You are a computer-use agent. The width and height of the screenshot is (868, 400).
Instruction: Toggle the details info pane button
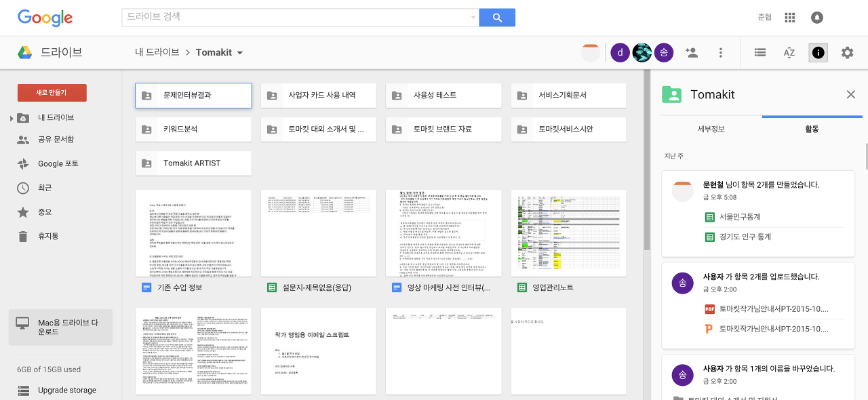(x=818, y=52)
